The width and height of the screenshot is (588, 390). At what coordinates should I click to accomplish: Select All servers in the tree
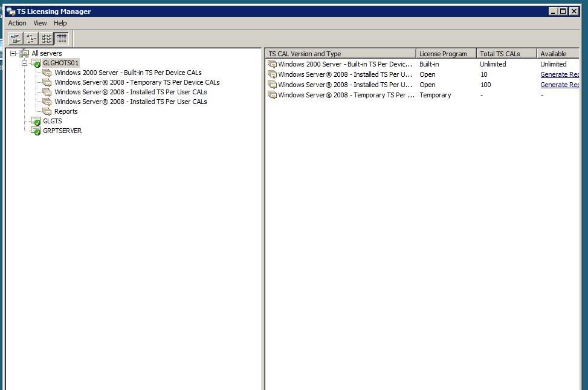(47, 53)
